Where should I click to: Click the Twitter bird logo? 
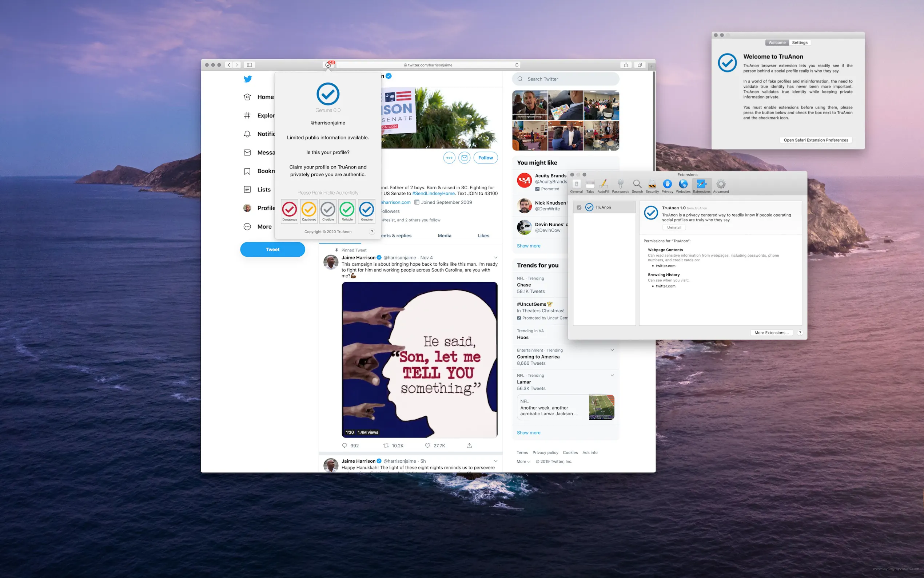point(247,79)
